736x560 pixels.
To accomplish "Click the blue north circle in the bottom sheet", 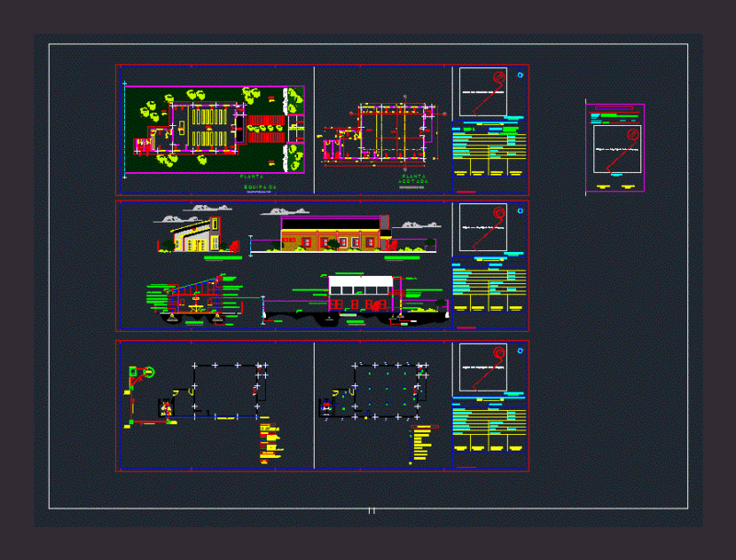I will click(520, 351).
